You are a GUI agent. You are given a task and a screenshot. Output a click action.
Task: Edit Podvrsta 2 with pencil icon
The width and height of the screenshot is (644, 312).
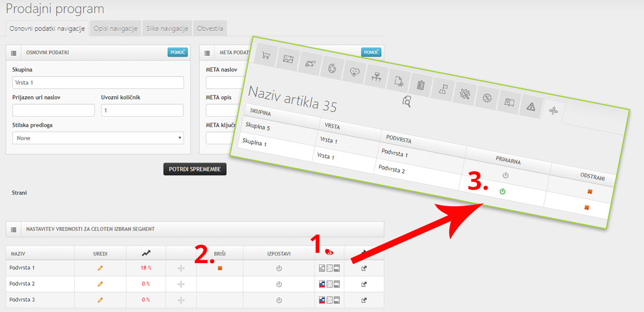(x=100, y=284)
